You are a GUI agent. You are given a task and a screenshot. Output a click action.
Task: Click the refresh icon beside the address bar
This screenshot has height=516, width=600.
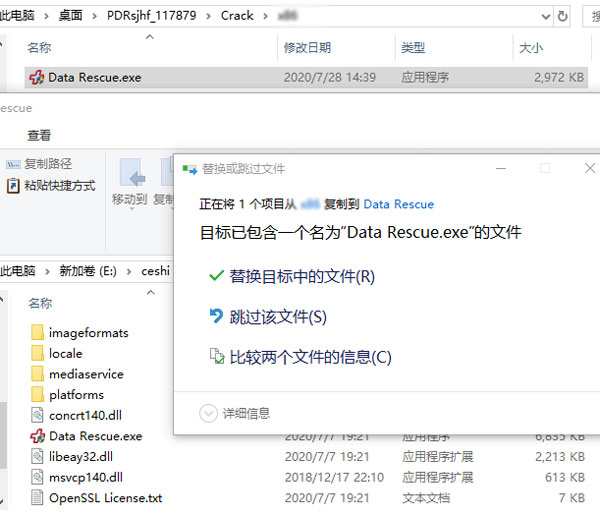click(x=590, y=16)
